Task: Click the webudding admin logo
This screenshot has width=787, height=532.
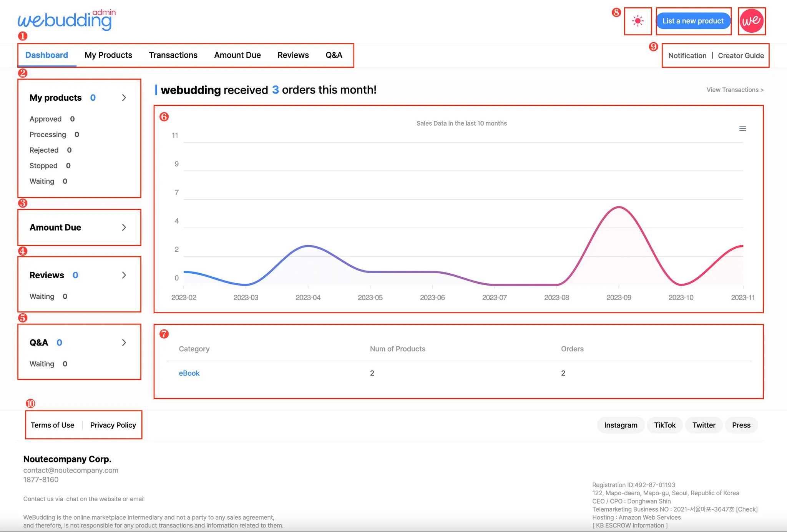Action: coord(66,20)
